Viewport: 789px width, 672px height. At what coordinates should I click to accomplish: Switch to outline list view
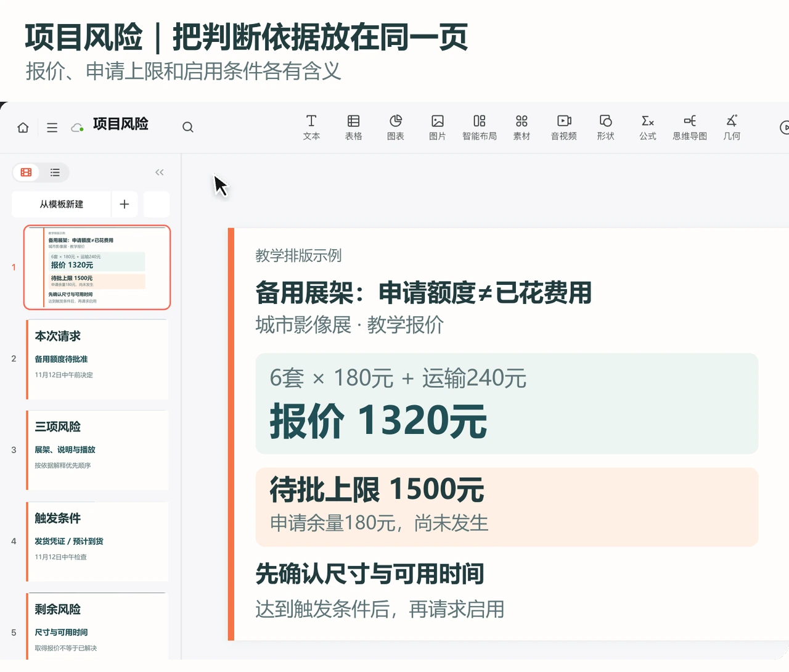tap(55, 173)
